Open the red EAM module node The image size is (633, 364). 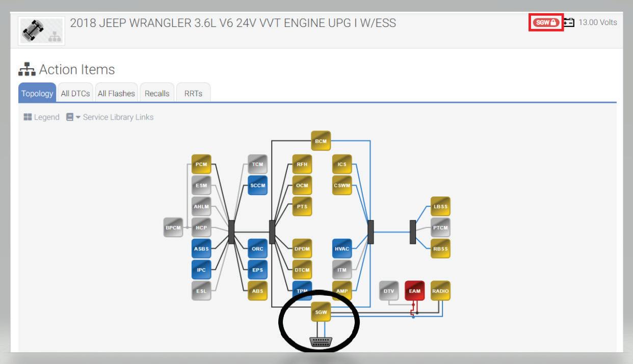pos(415,291)
